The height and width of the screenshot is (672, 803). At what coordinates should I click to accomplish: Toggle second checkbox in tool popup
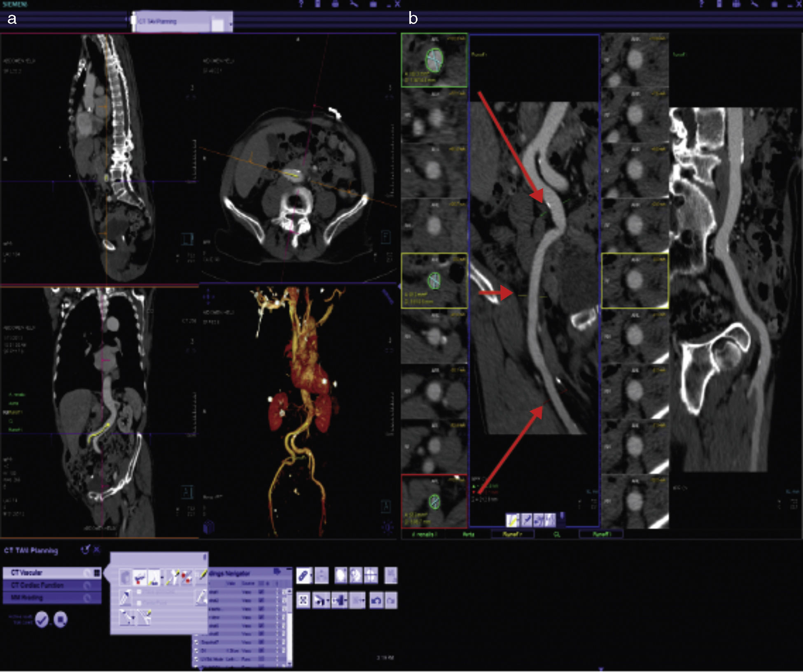click(139, 602)
